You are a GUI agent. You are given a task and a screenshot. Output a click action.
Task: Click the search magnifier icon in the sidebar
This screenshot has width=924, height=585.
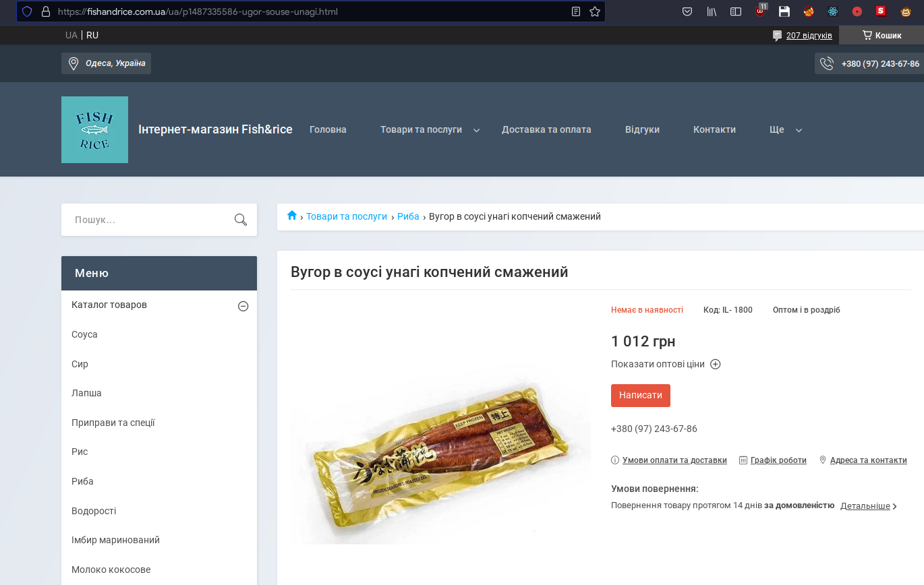pyautogui.click(x=240, y=219)
